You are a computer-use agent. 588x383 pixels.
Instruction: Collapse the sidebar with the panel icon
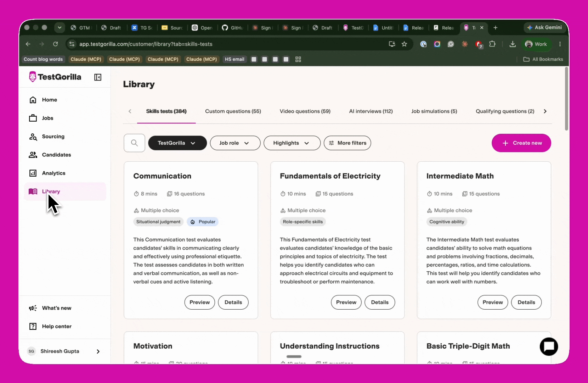click(x=98, y=77)
